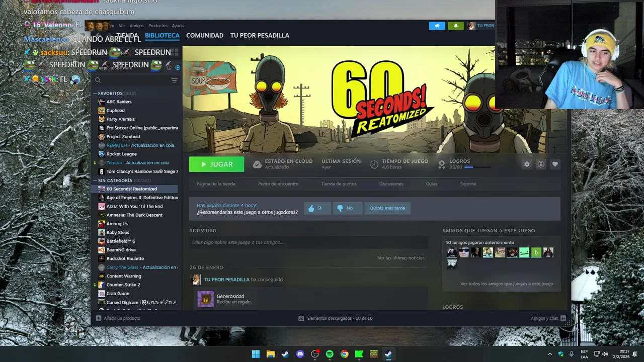Select ARC Raiders in the library

pos(119,102)
